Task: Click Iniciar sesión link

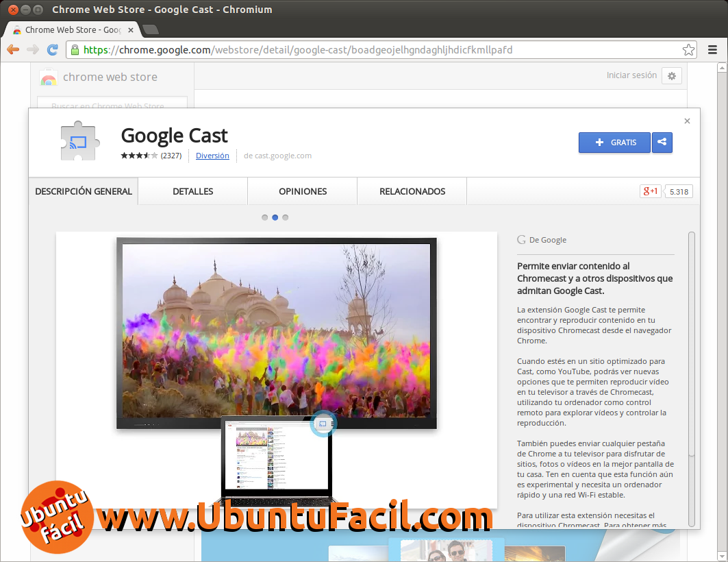Action: (631, 75)
